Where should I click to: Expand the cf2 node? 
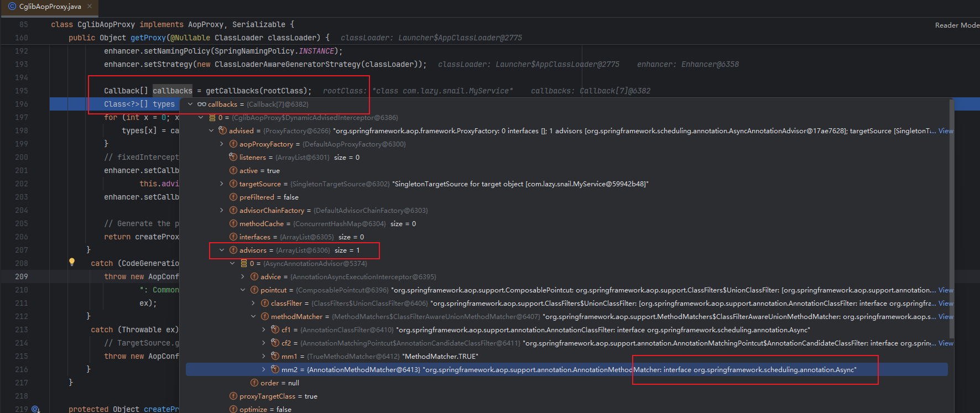[x=264, y=343]
